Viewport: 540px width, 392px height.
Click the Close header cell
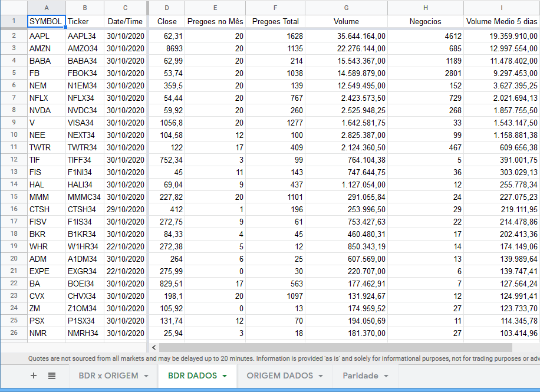pos(167,21)
